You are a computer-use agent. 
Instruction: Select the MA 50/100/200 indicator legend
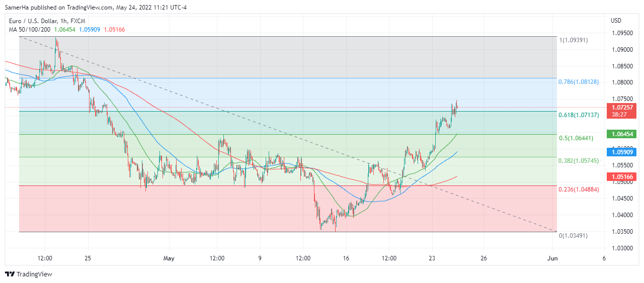29,29
